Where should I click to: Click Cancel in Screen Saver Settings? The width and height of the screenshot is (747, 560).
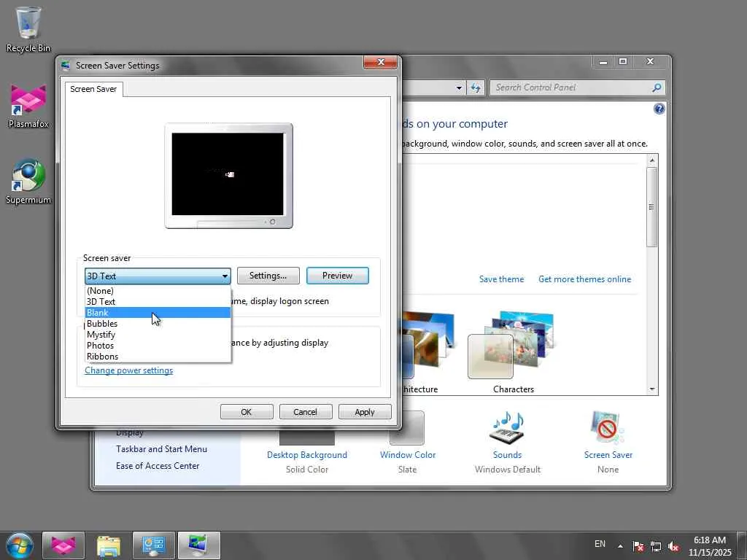[306, 412]
